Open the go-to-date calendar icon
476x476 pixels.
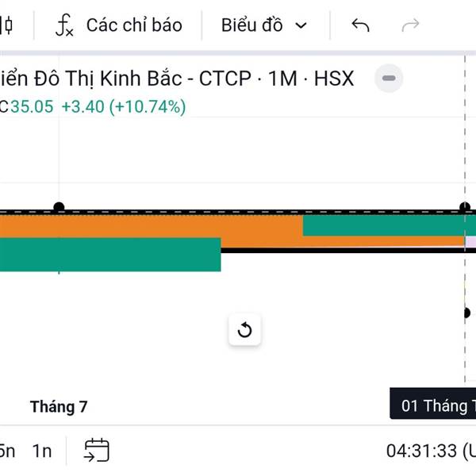(97, 450)
